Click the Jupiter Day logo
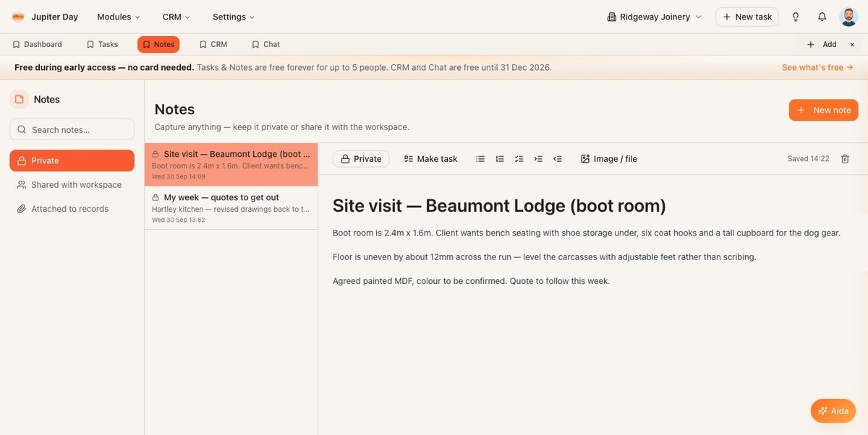This screenshot has width=868, height=435. 18,17
